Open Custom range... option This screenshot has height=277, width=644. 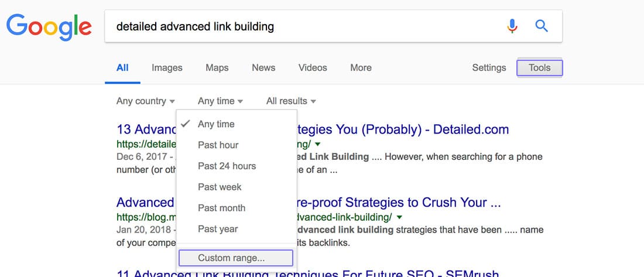(x=236, y=258)
